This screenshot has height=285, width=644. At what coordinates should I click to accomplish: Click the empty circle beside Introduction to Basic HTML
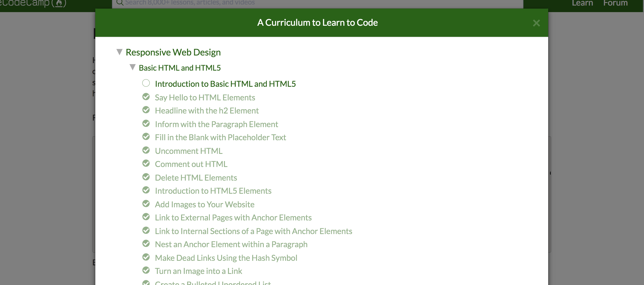(x=146, y=83)
